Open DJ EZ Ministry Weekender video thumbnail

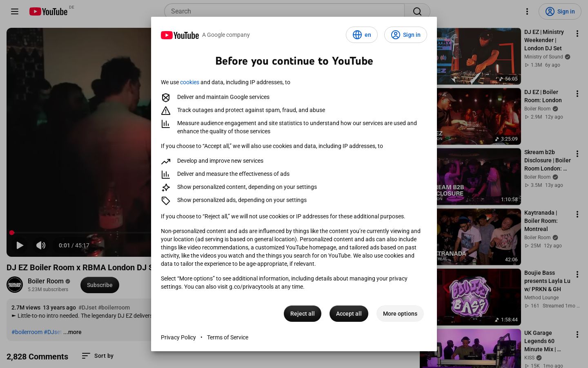[x=479, y=56]
